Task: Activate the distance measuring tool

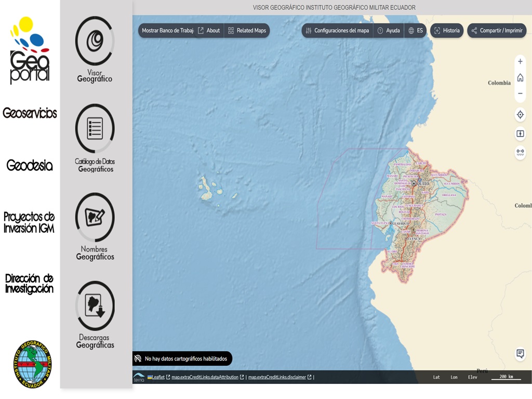Action: 520,153
